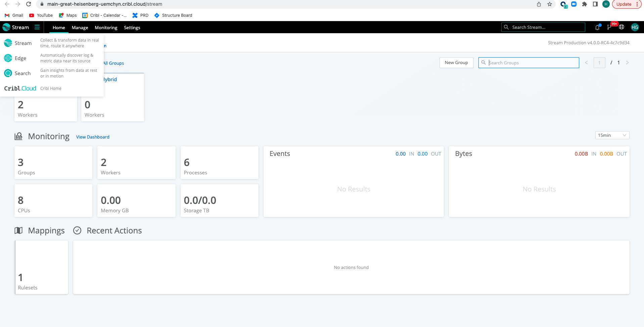Click the Search Stream input box
644x327 pixels.
tap(546, 28)
